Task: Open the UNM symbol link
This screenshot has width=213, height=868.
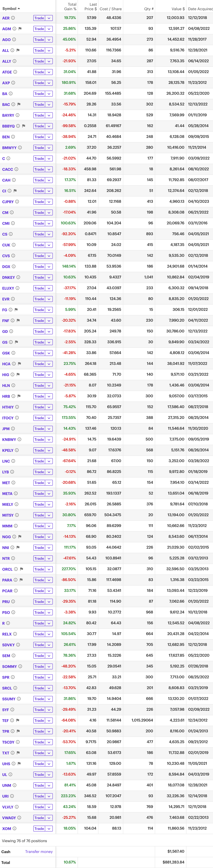Action: [7, 785]
